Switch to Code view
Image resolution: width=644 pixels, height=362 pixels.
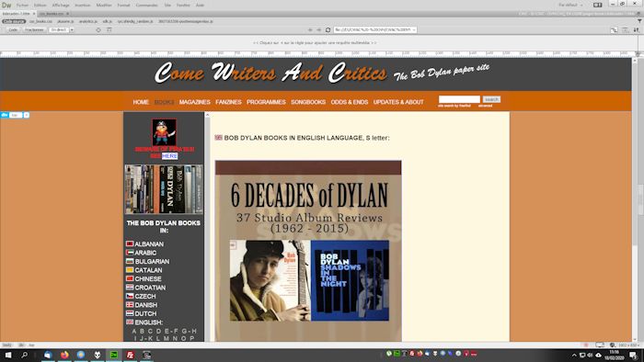pyautogui.click(x=13, y=30)
